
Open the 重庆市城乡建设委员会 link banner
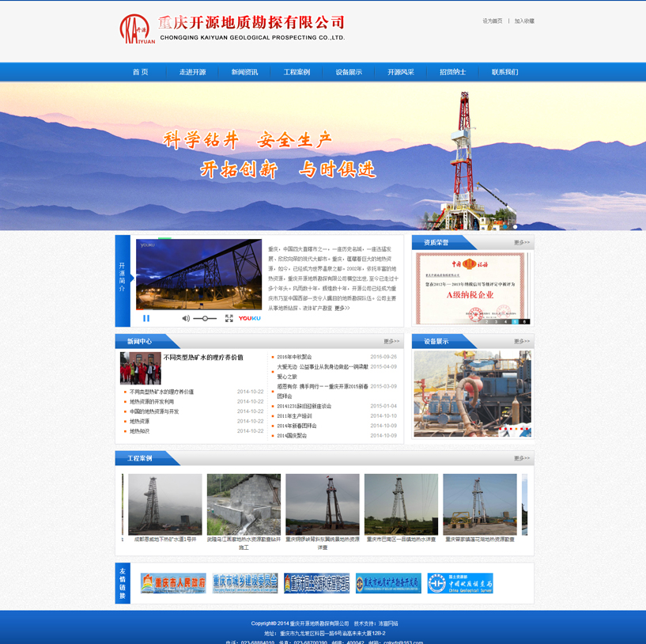click(x=245, y=583)
